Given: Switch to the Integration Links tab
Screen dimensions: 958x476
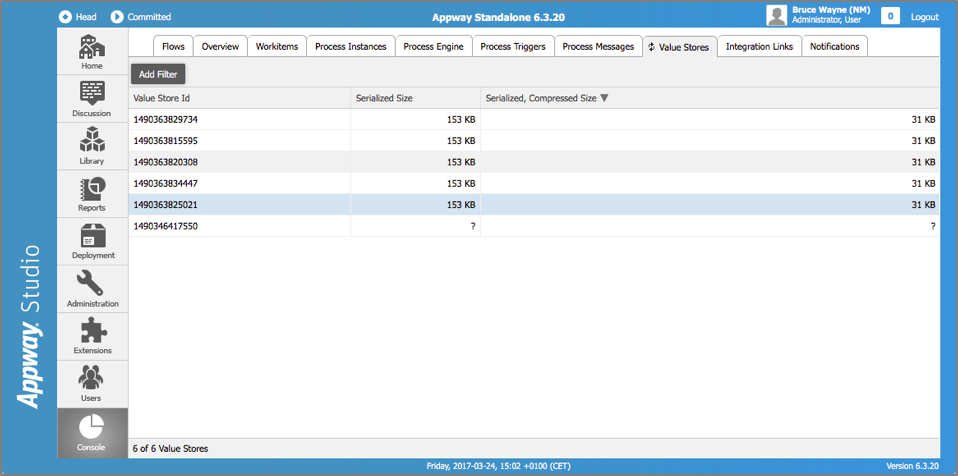Looking at the screenshot, I should pos(759,46).
